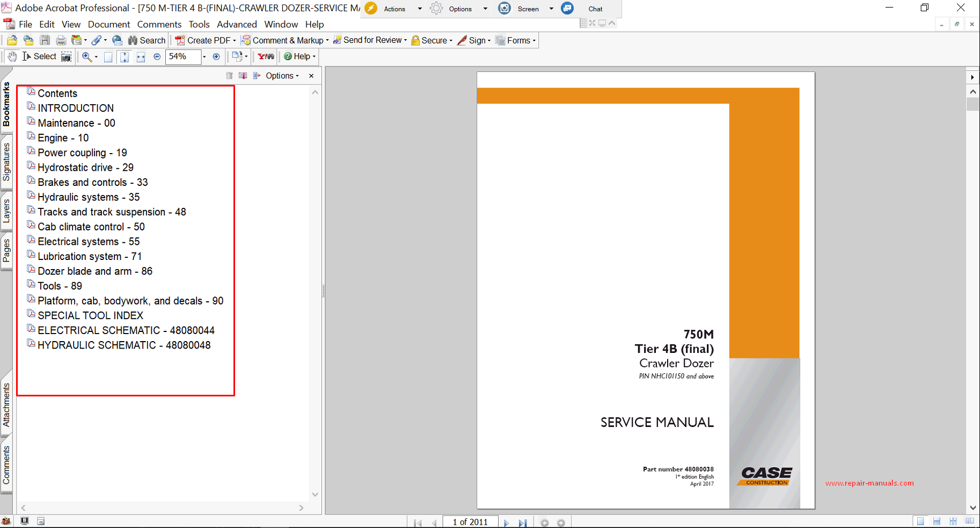Click the zoom percentage input field
This screenshot has width=980, height=528.
click(183, 56)
